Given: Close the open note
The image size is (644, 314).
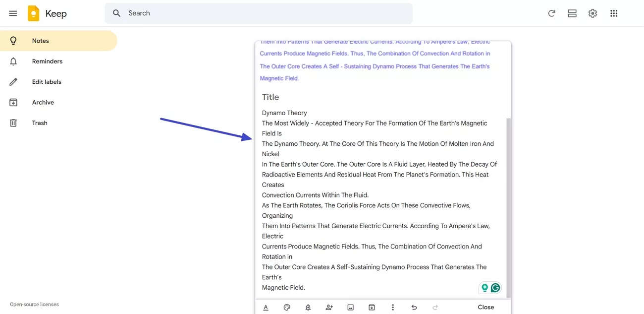Looking at the screenshot, I should click(485, 307).
